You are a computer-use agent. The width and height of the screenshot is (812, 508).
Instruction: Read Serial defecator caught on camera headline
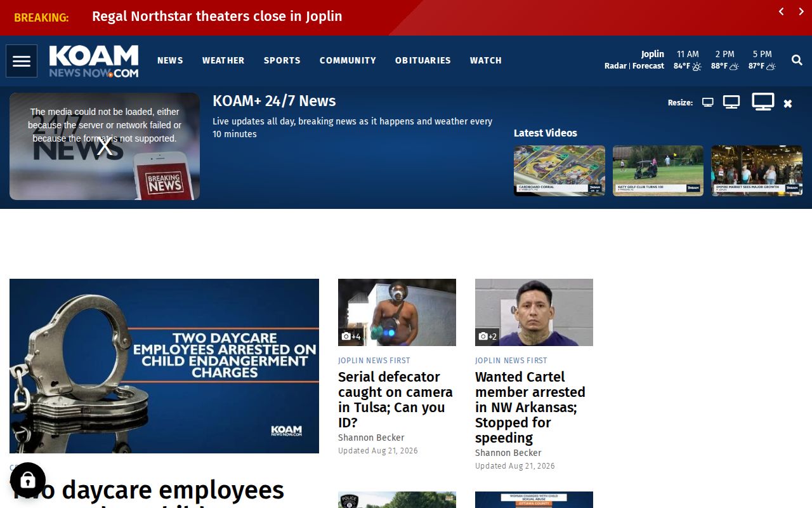click(395, 399)
